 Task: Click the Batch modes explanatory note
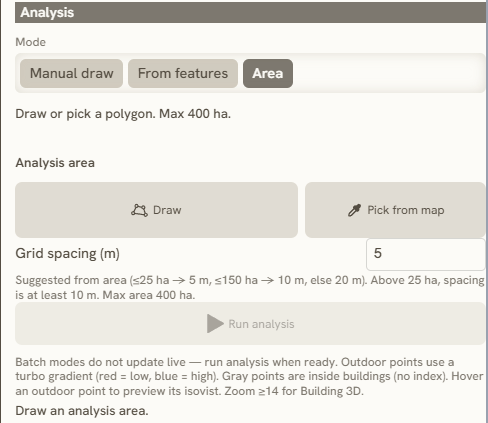(249, 376)
